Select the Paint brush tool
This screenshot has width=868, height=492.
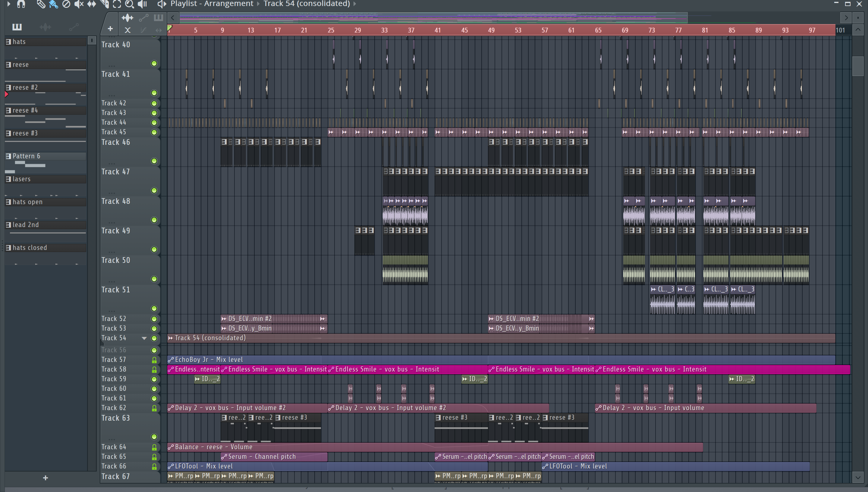pyautogui.click(x=53, y=4)
